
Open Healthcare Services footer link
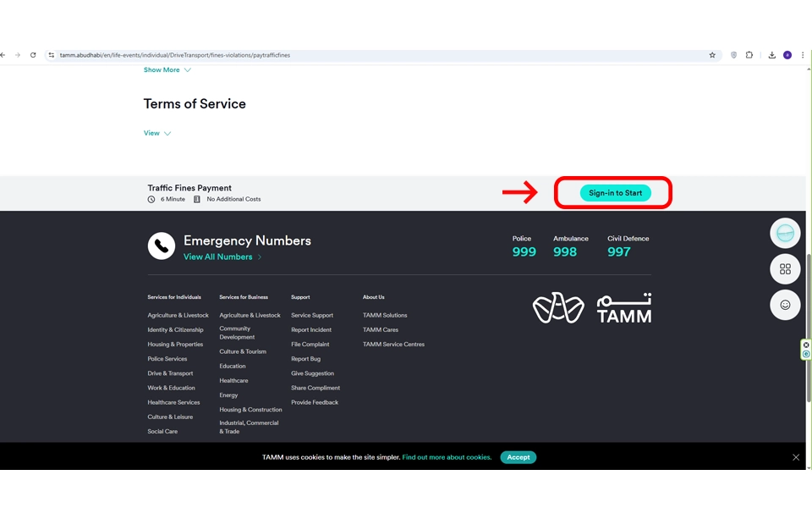173,402
